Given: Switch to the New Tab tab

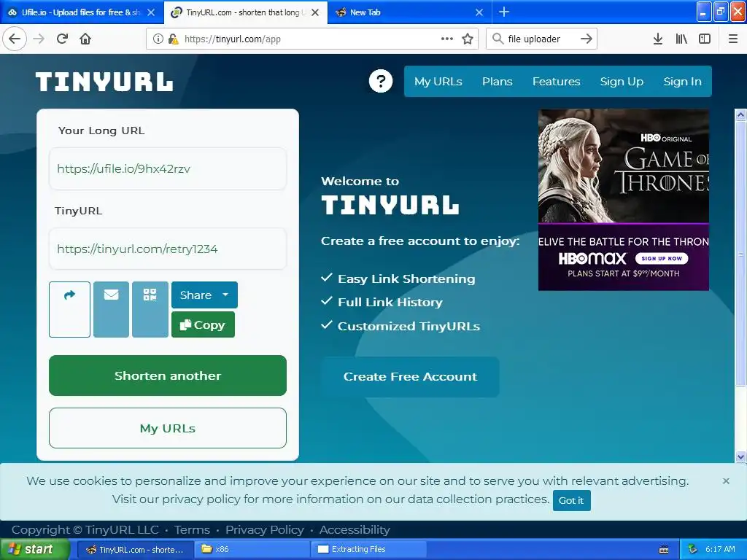Looking at the screenshot, I should (410, 12).
